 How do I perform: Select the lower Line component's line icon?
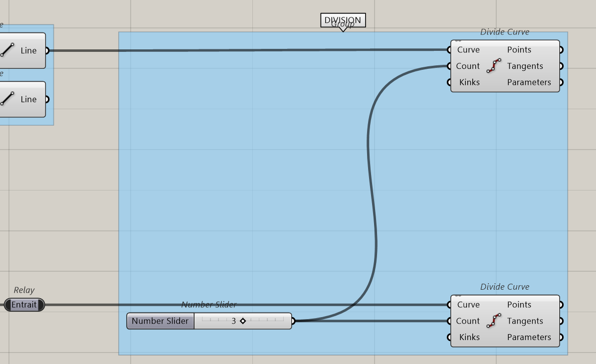(7, 99)
